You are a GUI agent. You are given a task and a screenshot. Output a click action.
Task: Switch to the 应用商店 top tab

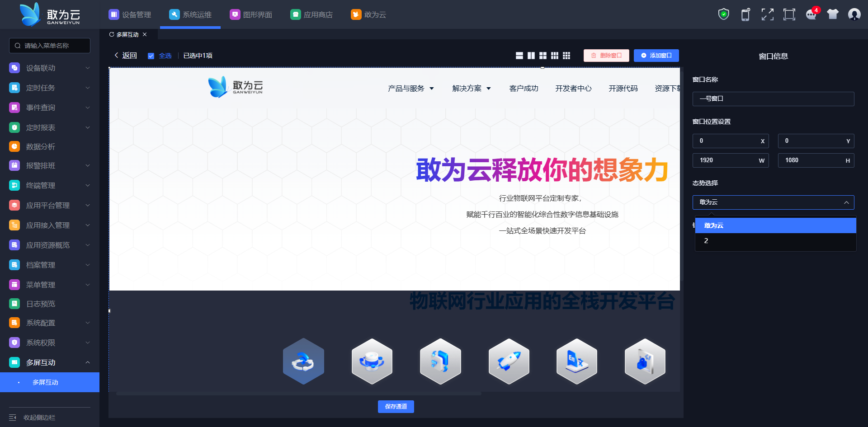(311, 14)
